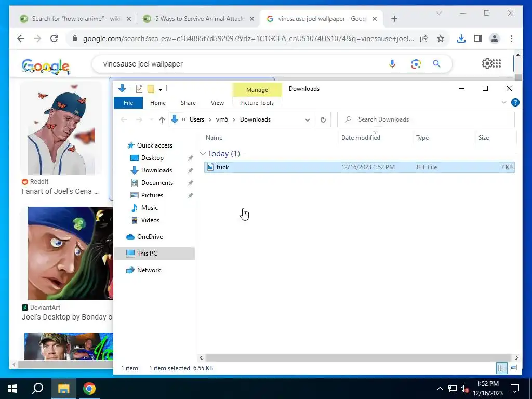The image size is (532, 399).
Task: Click the Properties quick access toolbar icon
Action: 139,89
